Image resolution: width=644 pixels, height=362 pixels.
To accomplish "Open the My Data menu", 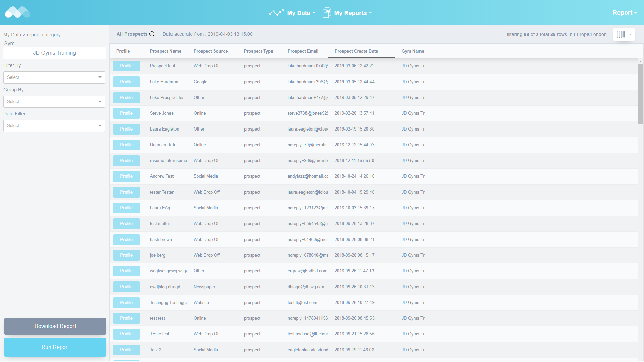I will click(301, 13).
